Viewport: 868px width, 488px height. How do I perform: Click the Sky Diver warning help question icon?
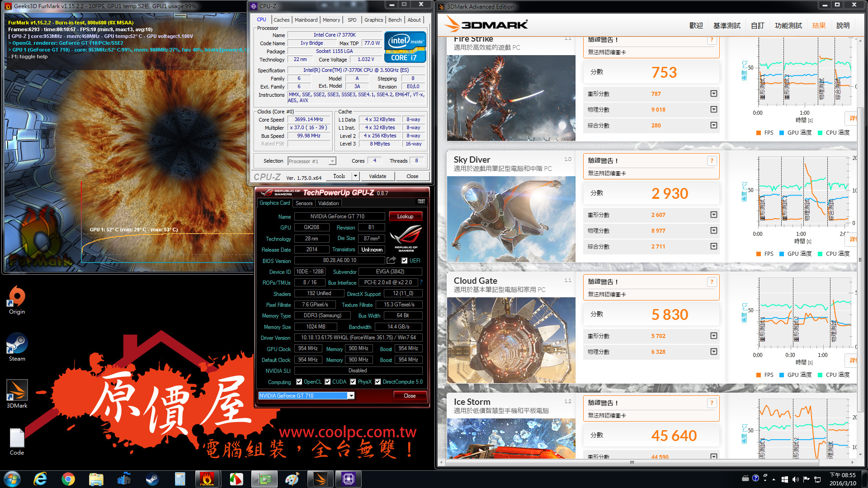712,160
